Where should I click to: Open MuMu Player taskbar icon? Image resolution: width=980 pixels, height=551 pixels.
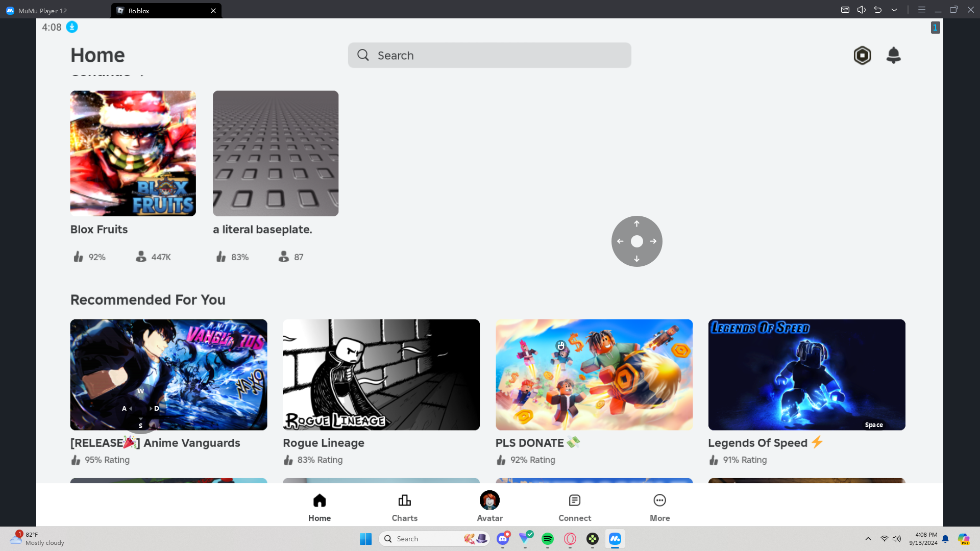tap(615, 539)
